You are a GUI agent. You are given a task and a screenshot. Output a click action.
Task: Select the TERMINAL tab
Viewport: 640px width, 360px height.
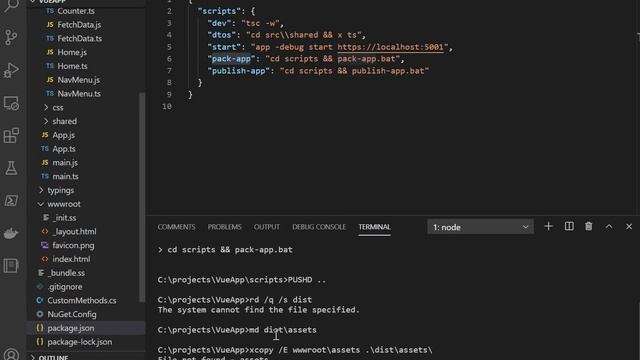[x=374, y=227]
